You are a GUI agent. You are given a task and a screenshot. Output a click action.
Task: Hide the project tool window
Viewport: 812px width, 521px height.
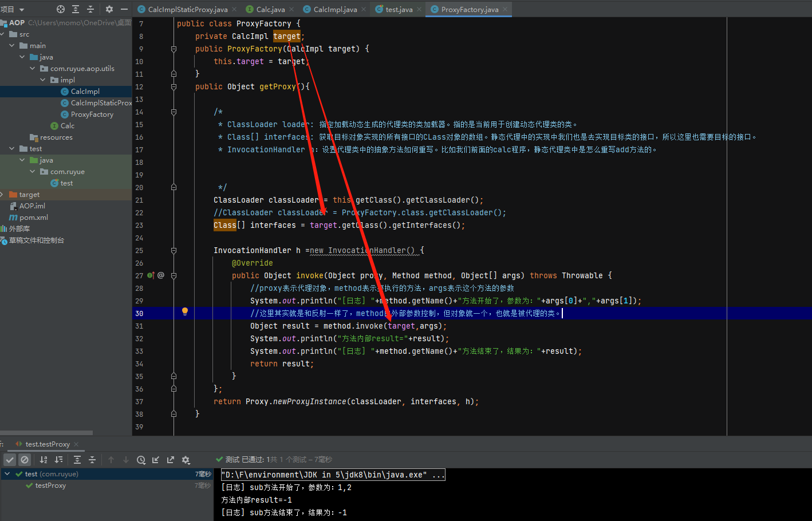point(124,9)
